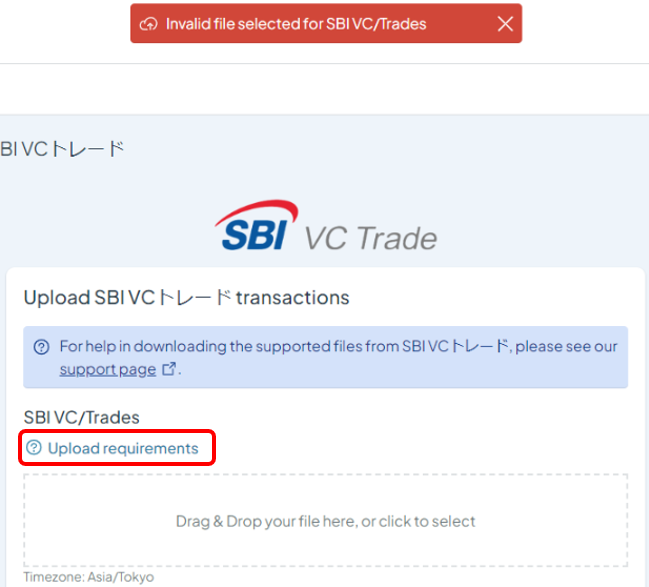The image size is (649, 587).
Task: Click the external link icon after support page
Action: (168, 368)
